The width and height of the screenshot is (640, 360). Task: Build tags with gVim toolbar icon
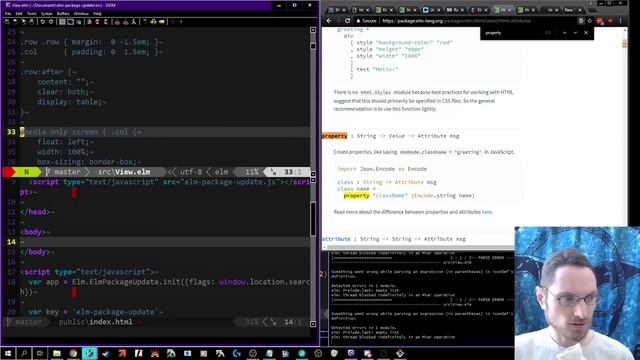[x=153, y=22]
